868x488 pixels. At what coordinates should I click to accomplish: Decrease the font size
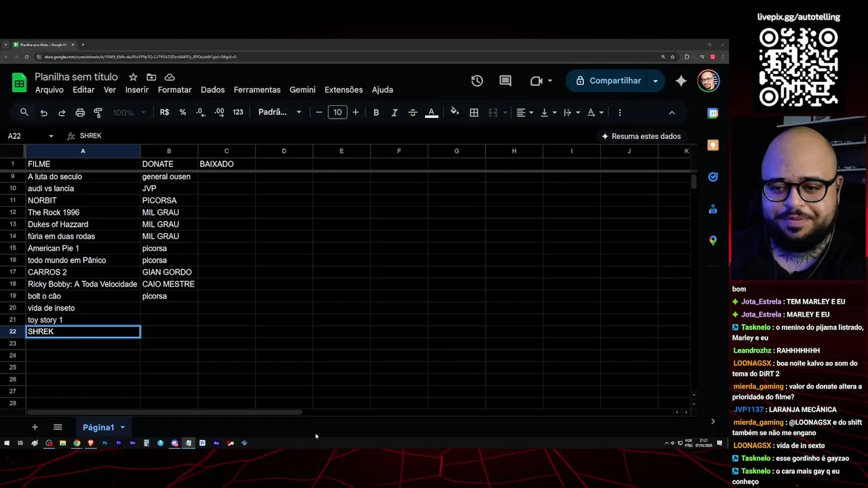(319, 113)
